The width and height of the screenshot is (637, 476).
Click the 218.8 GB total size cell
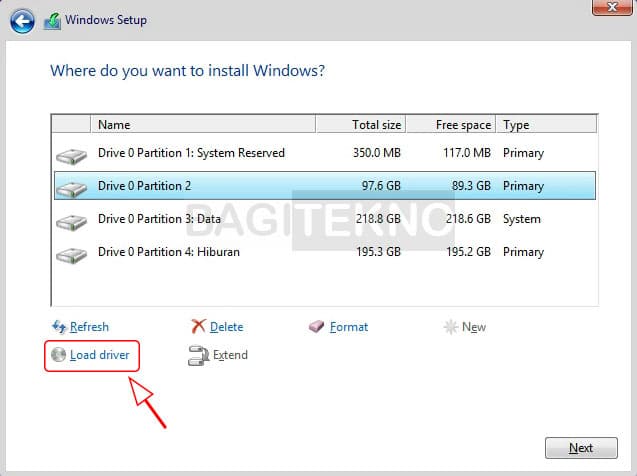pyautogui.click(x=378, y=219)
